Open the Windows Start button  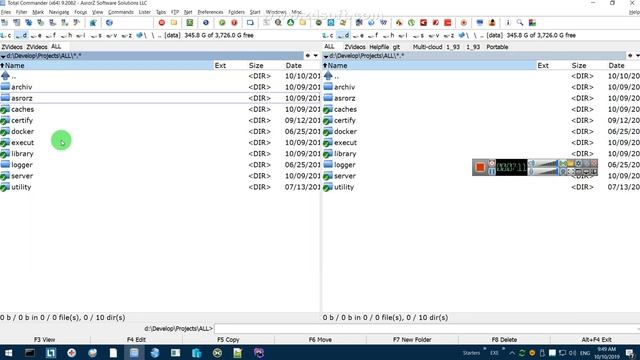tap(8, 353)
